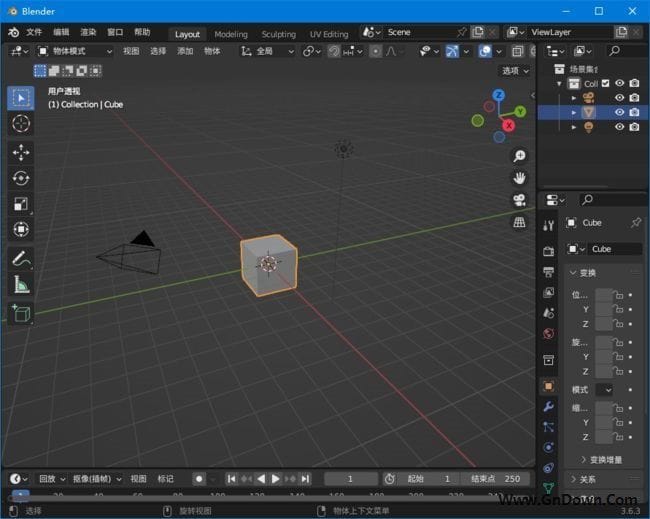The height and width of the screenshot is (519, 650).
Task: Toggle the Collection exclude checkbox in outliner
Action: 605,84
